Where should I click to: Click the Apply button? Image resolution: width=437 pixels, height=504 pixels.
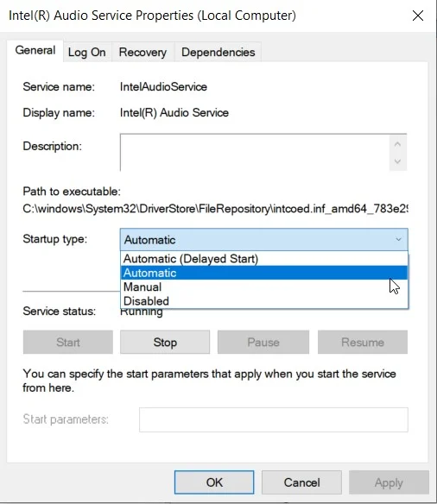[389, 482]
